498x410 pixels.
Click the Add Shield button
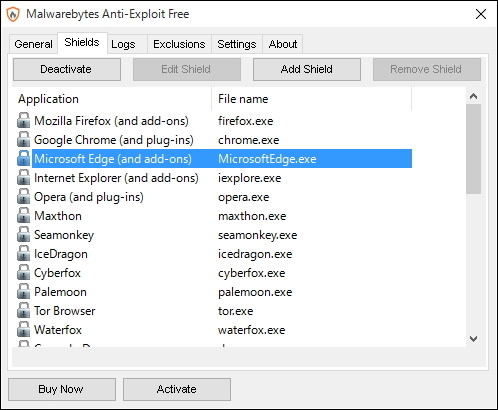(307, 69)
